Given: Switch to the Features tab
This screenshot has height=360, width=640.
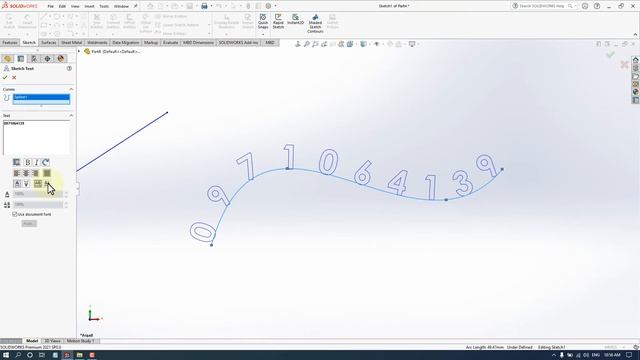Looking at the screenshot, I should pyautogui.click(x=10, y=42).
